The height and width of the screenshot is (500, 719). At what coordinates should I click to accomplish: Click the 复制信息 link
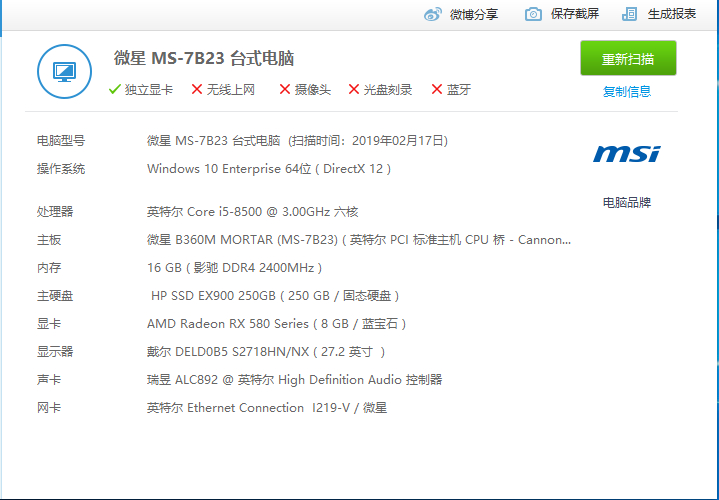[627, 91]
